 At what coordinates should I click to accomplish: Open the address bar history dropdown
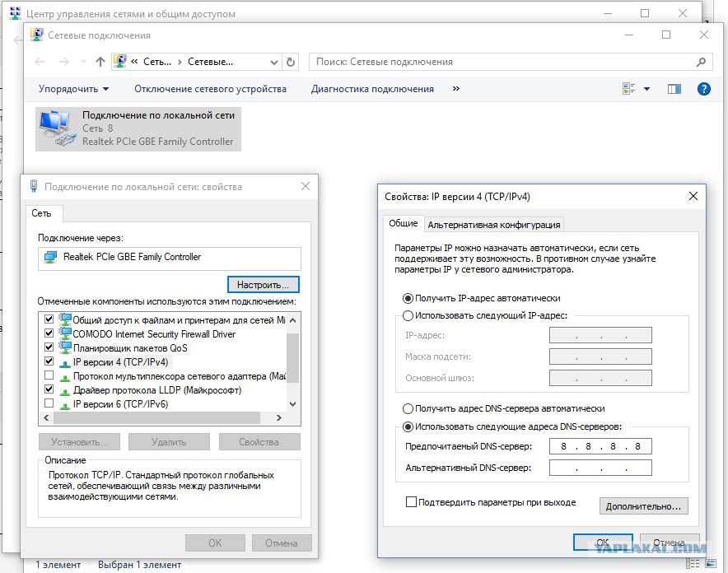pyautogui.click(x=274, y=63)
